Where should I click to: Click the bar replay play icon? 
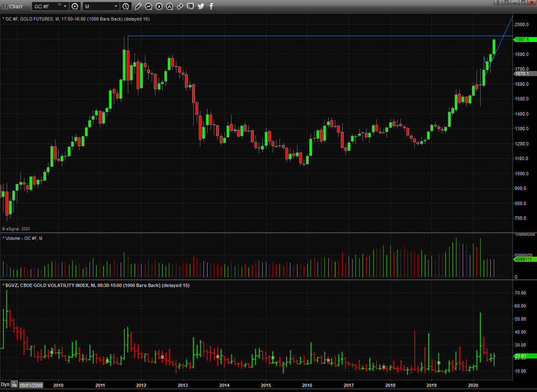(159, 6)
